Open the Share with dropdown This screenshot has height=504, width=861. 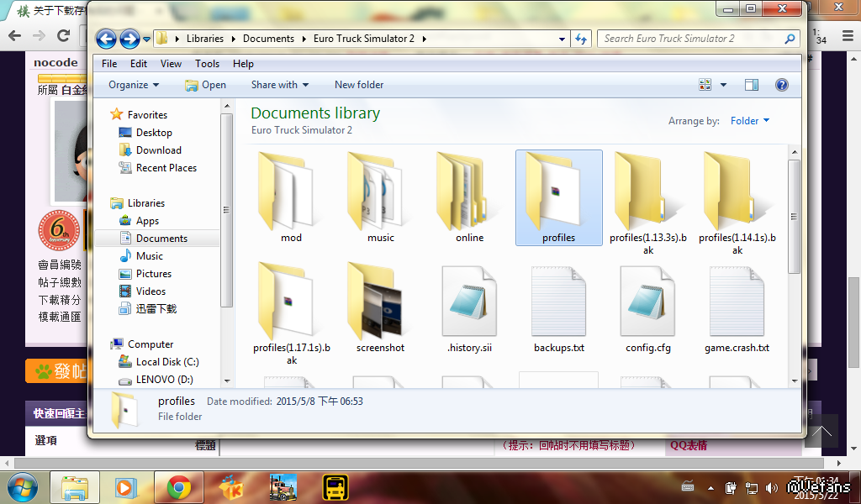(280, 85)
